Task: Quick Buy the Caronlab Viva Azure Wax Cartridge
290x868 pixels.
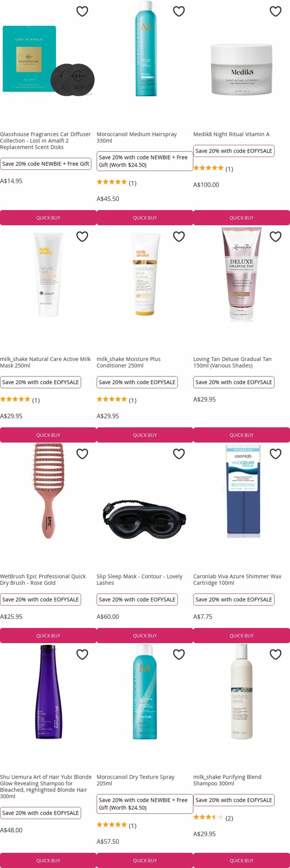Action: pyautogui.click(x=241, y=635)
